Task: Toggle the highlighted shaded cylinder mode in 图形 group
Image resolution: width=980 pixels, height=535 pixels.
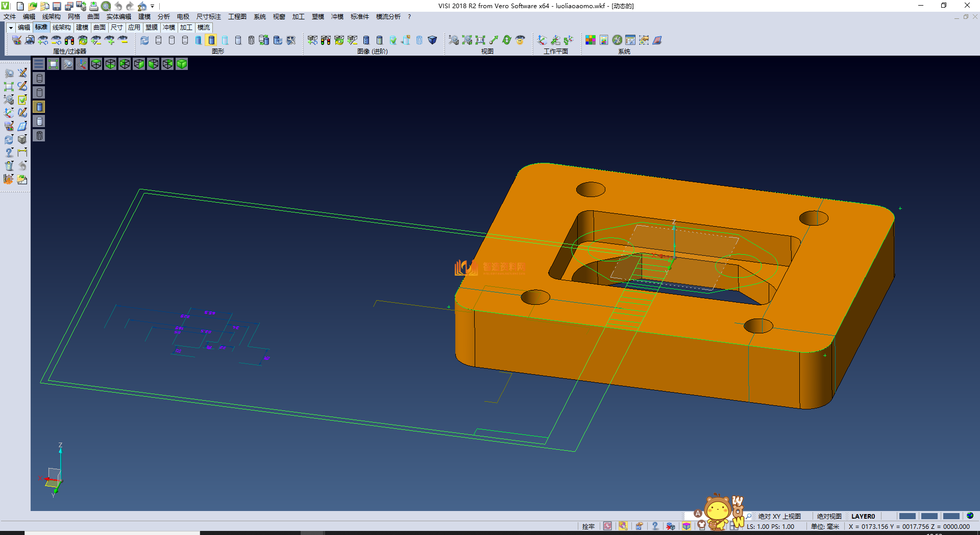Action: pos(212,40)
